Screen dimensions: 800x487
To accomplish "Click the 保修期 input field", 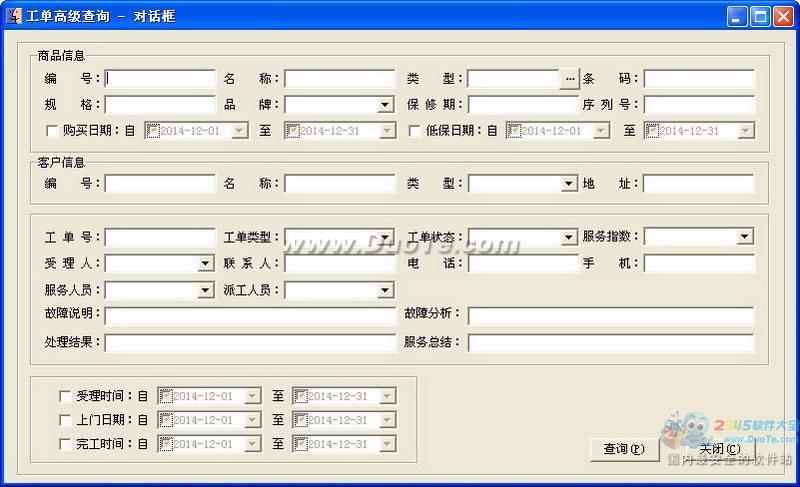I will point(523,105).
